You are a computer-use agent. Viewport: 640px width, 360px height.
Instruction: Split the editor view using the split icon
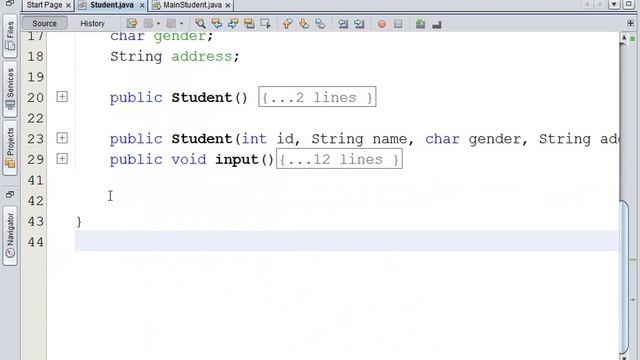coord(631,23)
